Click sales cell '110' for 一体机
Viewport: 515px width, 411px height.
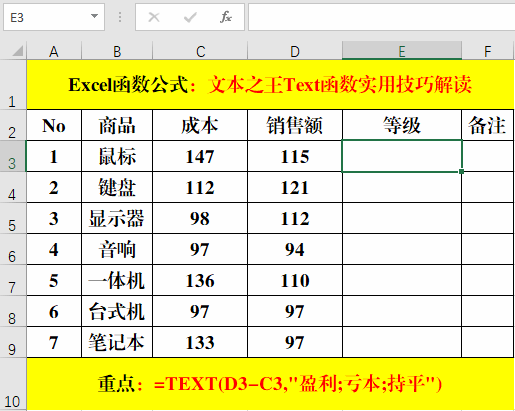[x=295, y=280]
